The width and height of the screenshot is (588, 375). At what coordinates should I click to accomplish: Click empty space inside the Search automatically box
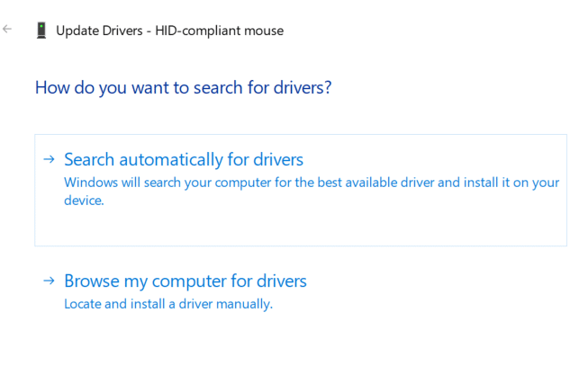point(360,227)
